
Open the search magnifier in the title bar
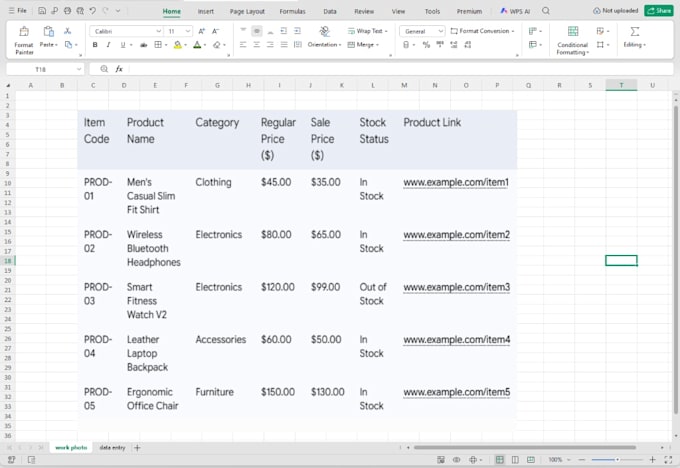[x=546, y=11]
